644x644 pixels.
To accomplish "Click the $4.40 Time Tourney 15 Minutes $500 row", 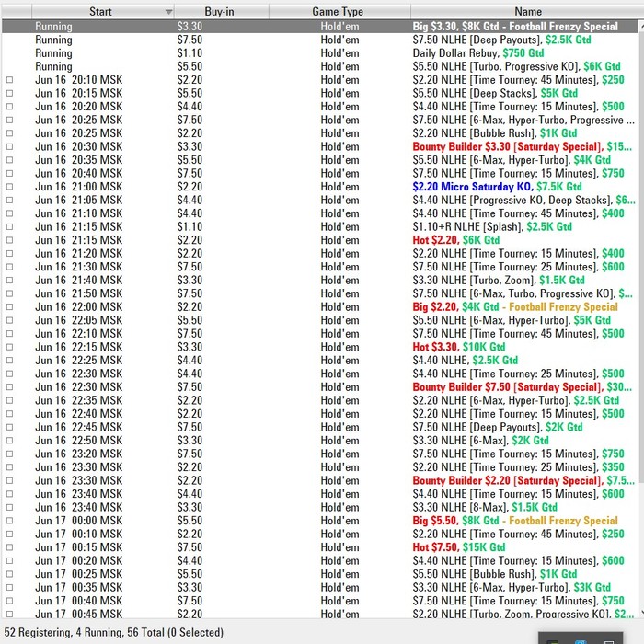I will 320,107.
